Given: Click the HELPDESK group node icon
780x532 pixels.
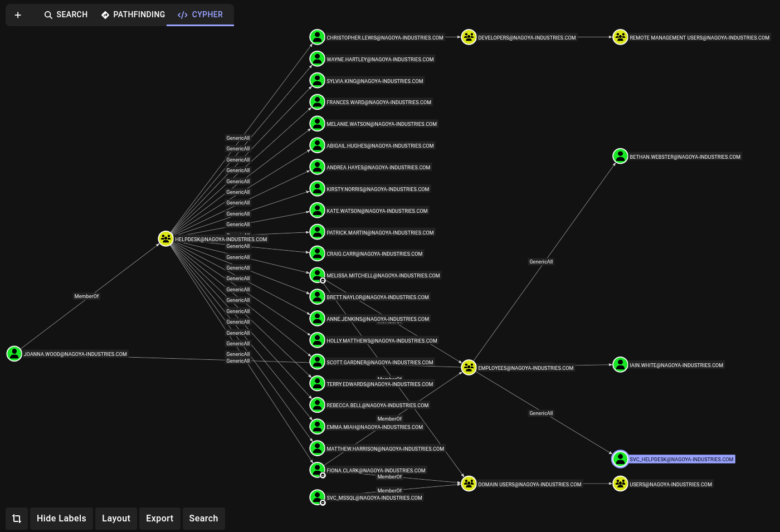Looking at the screenshot, I should coord(165,239).
